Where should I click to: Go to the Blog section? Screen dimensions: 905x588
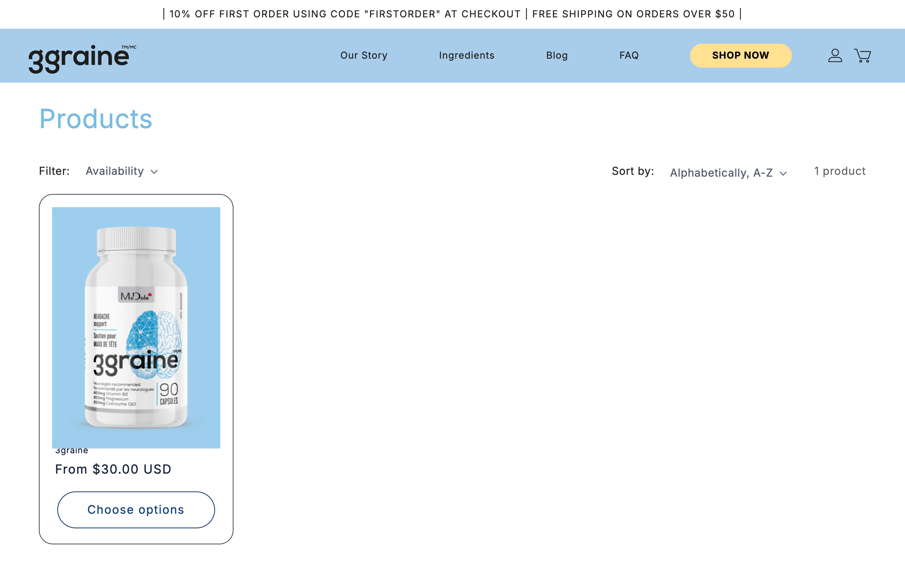tap(557, 55)
